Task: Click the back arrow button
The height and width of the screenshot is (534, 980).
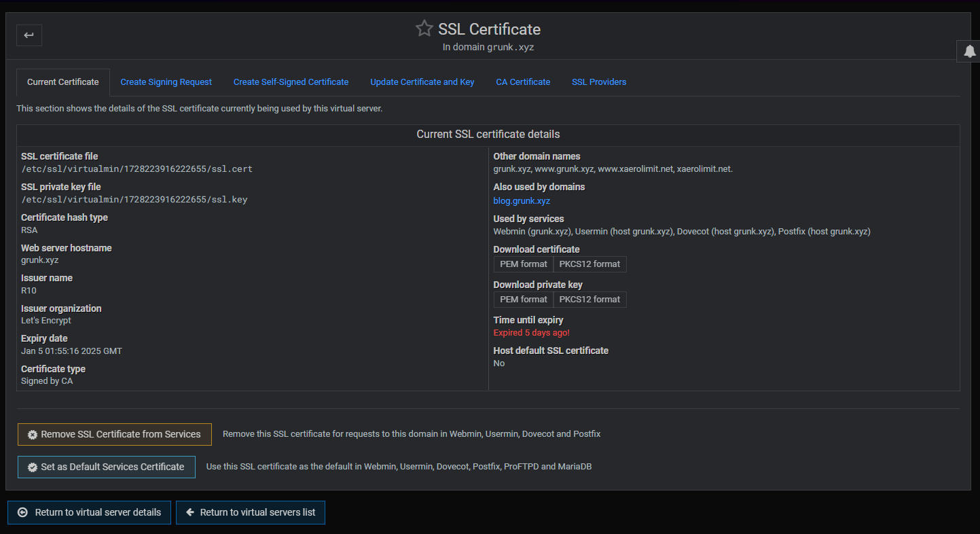Action: 29,35
